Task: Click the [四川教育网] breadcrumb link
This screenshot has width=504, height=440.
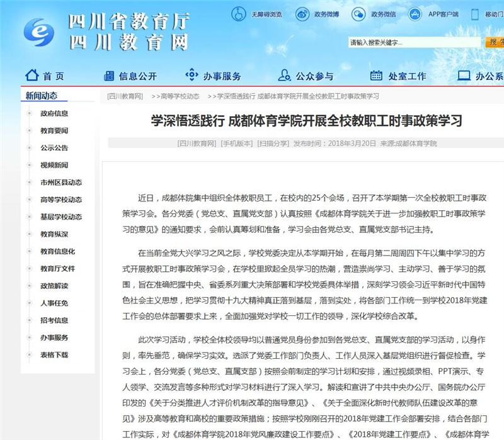Action: (125, 96)
